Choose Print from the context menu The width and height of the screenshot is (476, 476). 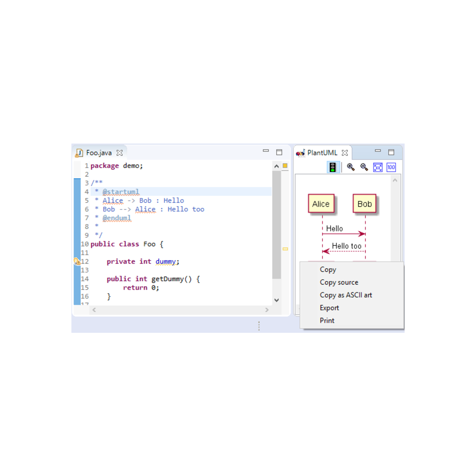(x=327, y=321)
